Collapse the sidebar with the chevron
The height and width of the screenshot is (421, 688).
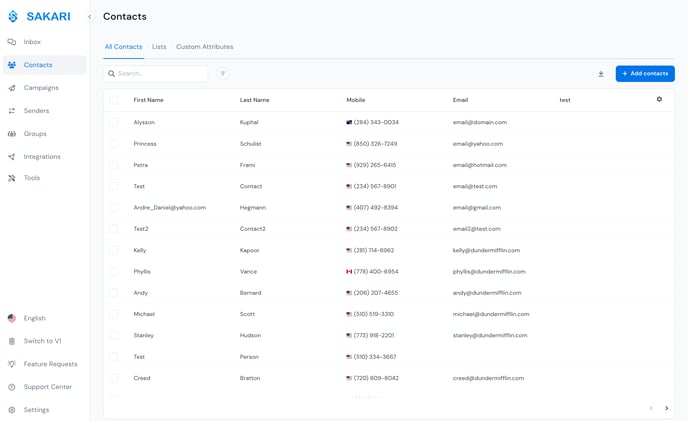(89, 17)
